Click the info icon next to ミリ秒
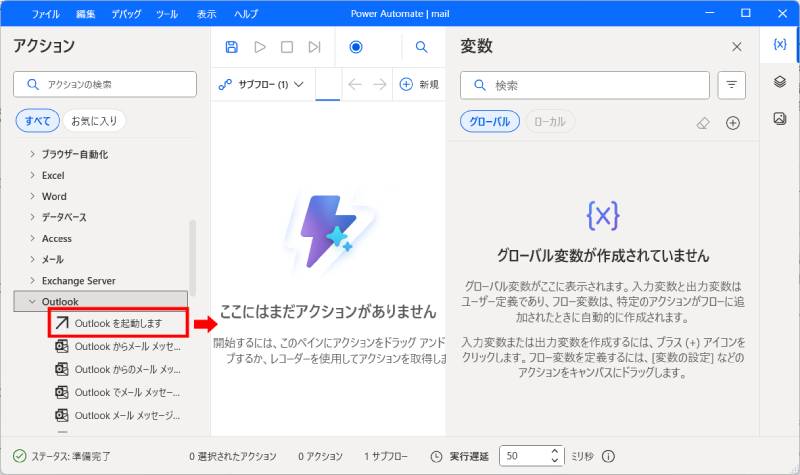Image resolution: width=800 pixels, height=475 pixels. [x=608, y=456]
